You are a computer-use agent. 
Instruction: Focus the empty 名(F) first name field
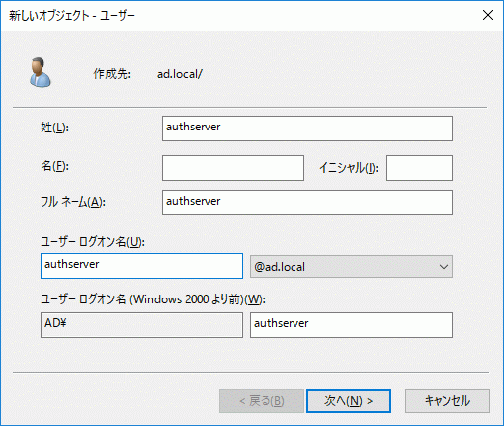233,168
